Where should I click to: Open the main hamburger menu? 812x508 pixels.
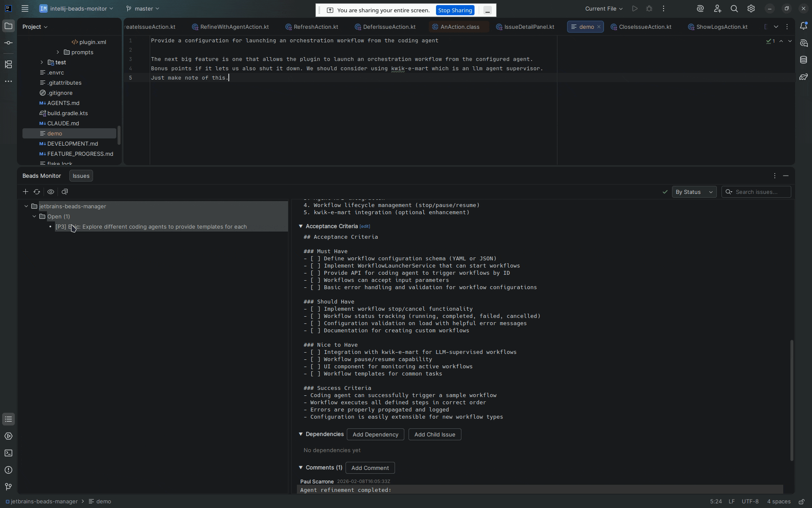(25, 8)
